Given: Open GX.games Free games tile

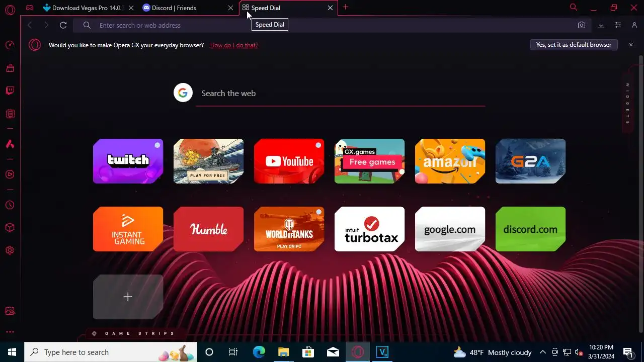Looking at the screenshot, I should pos(369,161).
